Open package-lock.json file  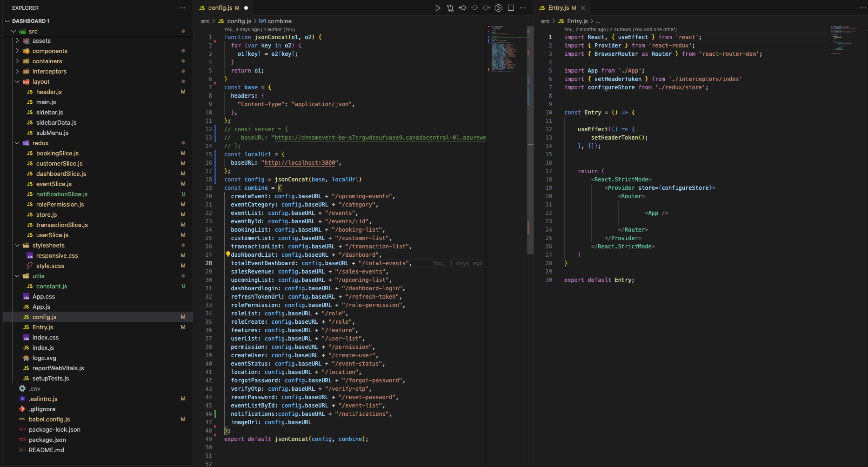click(x=54, y=429)
